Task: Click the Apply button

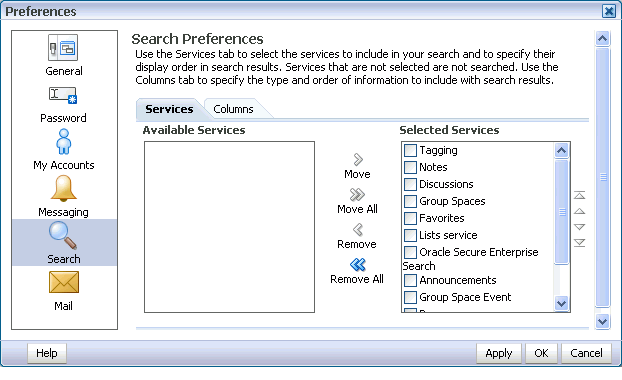Action: (x=499, y=353)
